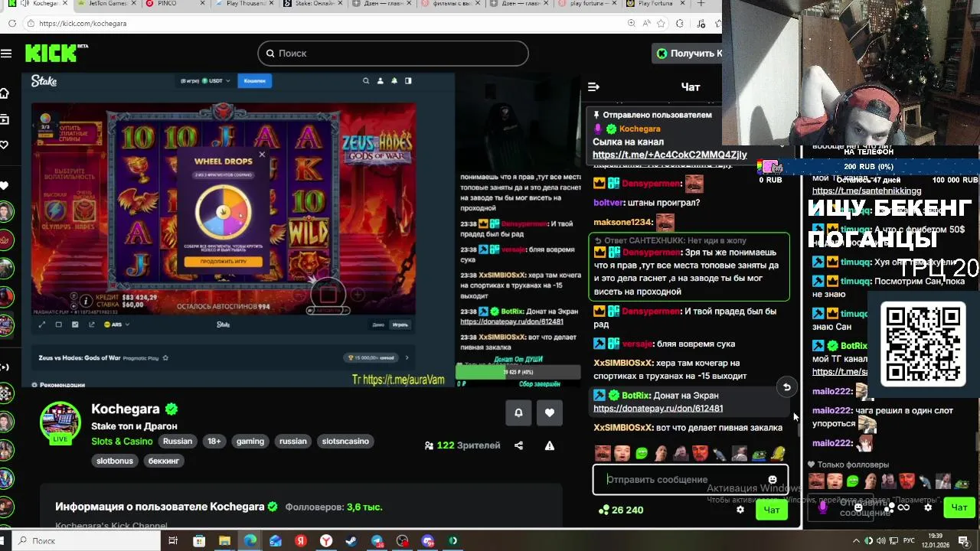Image resolution: width=980 pixels, height=551 pixels.
Task: Send message with green Чат button
Action: (772, 510)
